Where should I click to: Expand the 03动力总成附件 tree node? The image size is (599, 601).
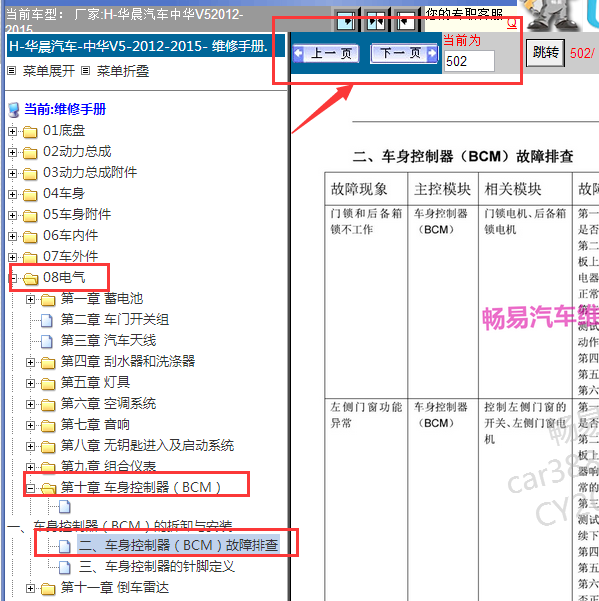12,173
